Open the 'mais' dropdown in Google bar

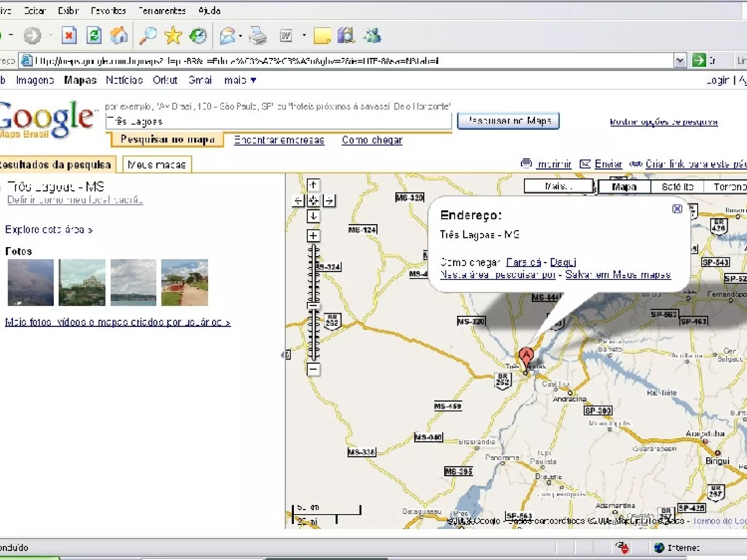coord(240,80)
